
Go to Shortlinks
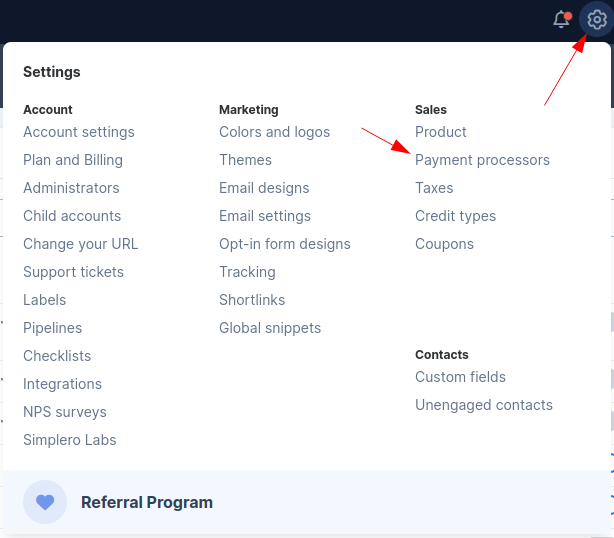(252, 300)
